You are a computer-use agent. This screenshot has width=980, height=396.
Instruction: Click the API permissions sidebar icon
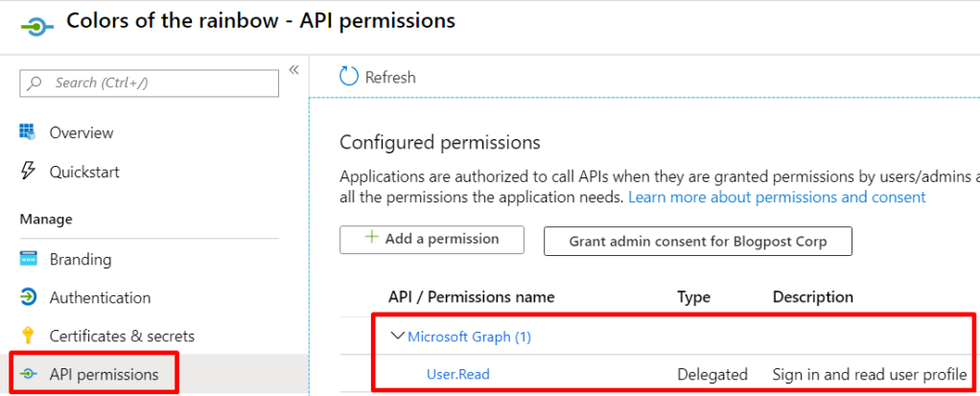point(29,374)
